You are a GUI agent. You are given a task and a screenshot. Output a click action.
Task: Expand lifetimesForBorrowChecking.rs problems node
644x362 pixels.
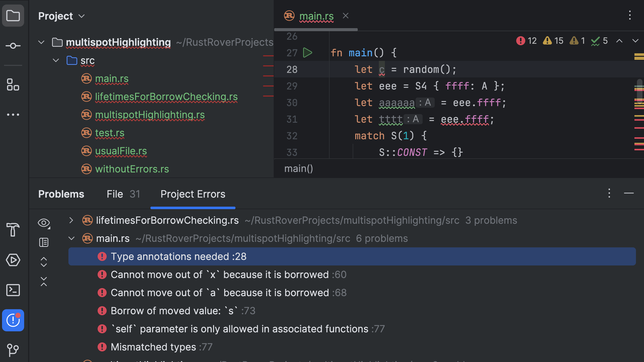tap(71, 220)
